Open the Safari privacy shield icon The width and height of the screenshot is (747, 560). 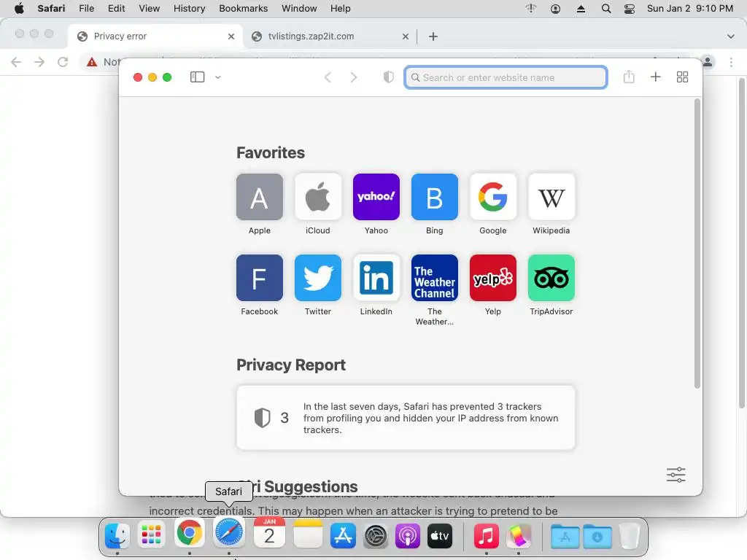tap(389, 77)
